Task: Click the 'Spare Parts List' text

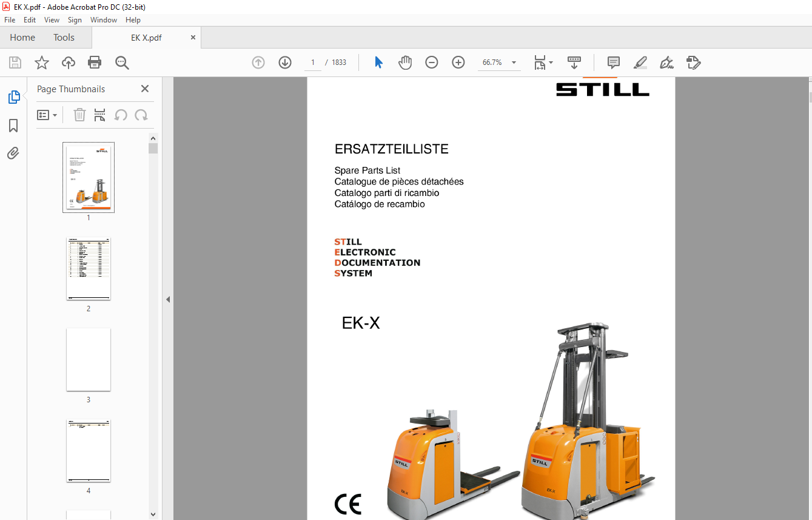Action: [367, 171]
